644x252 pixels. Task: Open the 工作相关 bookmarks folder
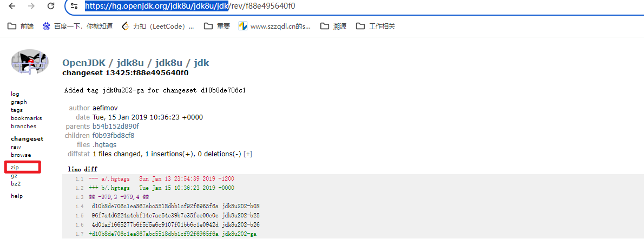(376, 26)
